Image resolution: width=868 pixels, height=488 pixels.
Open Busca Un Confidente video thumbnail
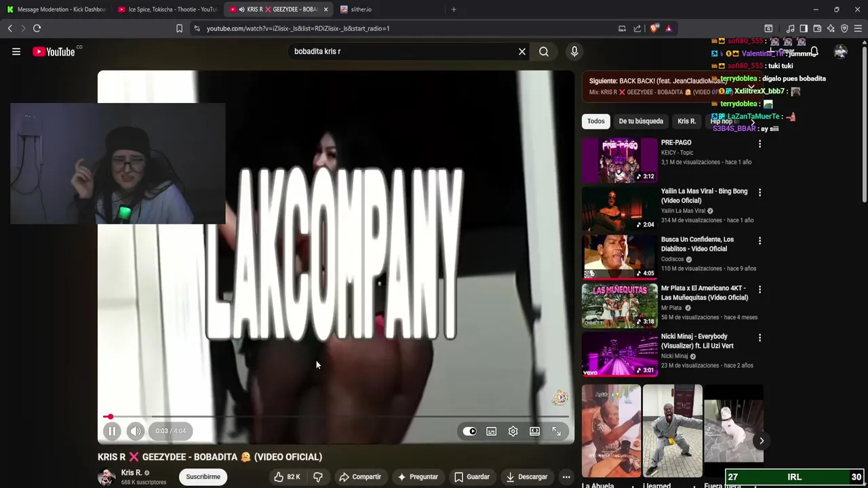coord(620,258)
